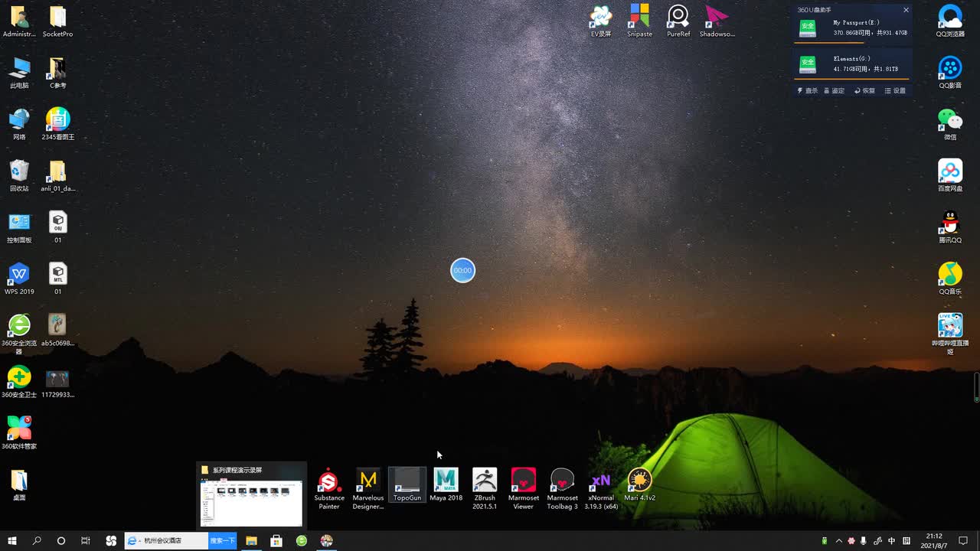Click the tray microphone icon

(864, 541)
